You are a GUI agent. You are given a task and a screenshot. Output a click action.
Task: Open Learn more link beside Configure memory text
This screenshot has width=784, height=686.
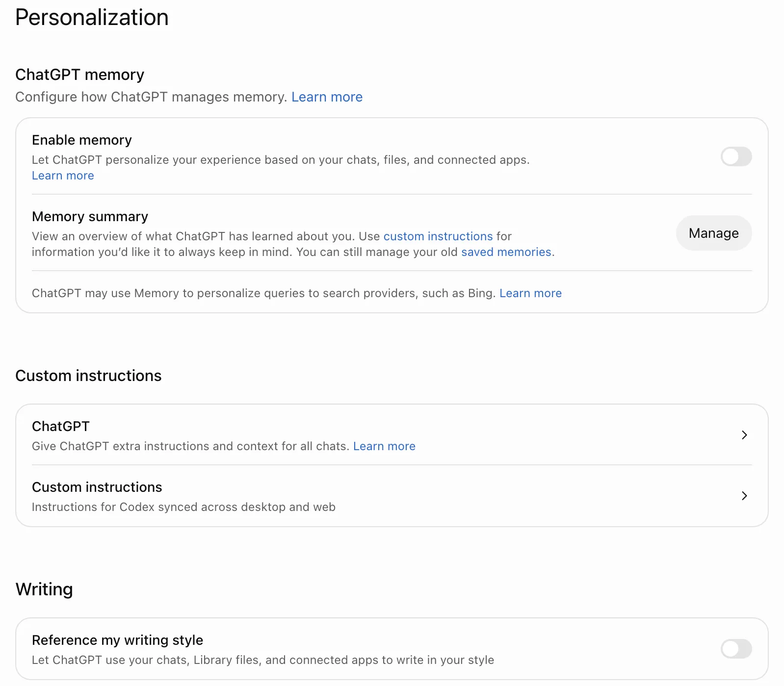[327, 97]
